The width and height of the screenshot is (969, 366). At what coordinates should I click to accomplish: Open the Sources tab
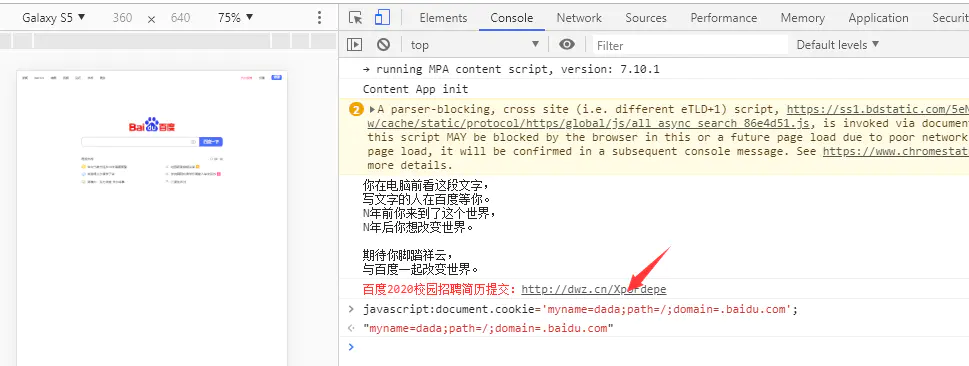(x=646, y=18)
